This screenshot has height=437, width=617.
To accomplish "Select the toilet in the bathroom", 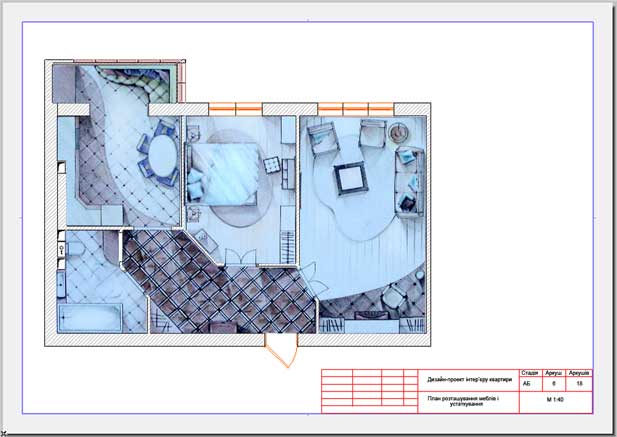I will pos(75,249).
